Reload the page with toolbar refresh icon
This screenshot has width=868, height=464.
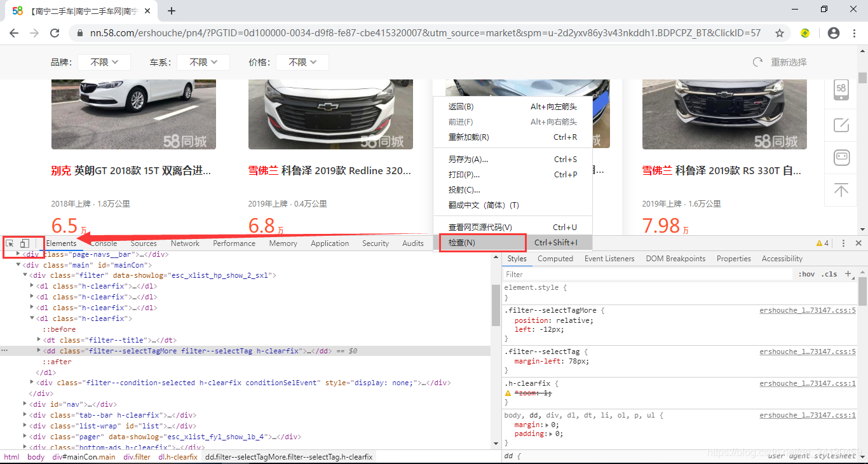click(55, 33)
